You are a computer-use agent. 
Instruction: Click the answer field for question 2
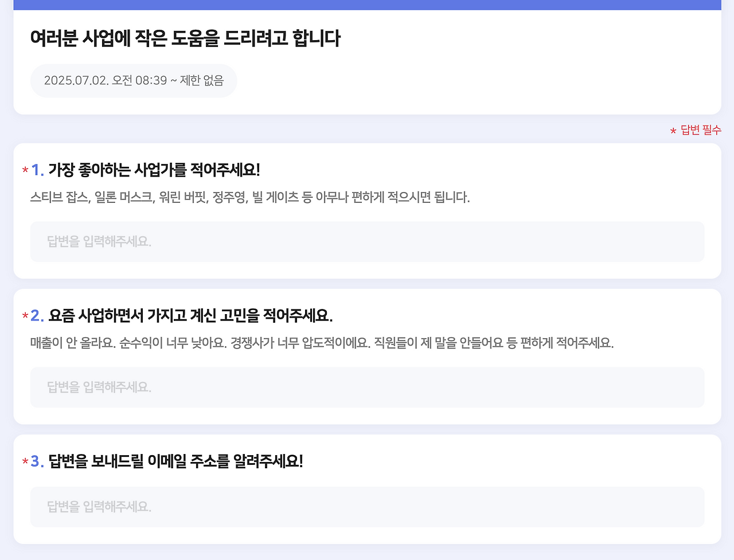[367, 387]
